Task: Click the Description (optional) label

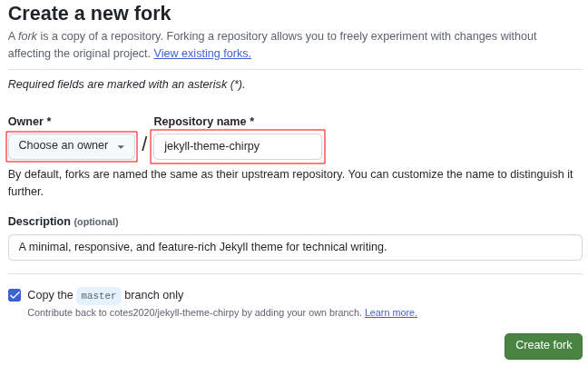Action: pyautogui.click(x=63, y=222)
